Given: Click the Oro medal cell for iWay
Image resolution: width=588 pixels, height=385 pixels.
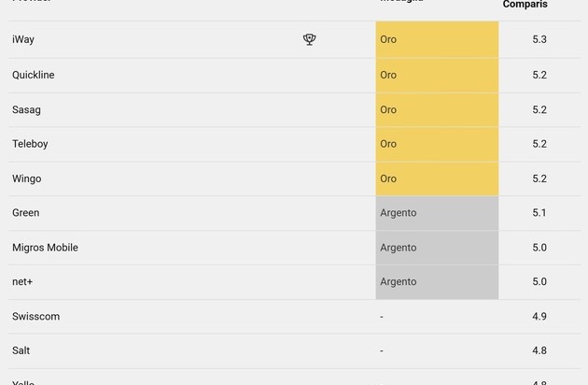Looking at the screenshot, I should [x=437, y=39].
